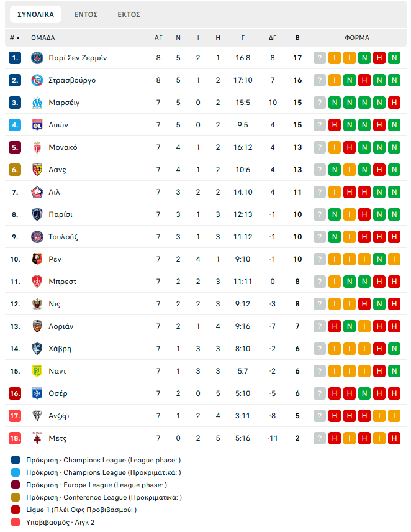Click the Nantes yellow club logo
411x532 pixels.
37,371
